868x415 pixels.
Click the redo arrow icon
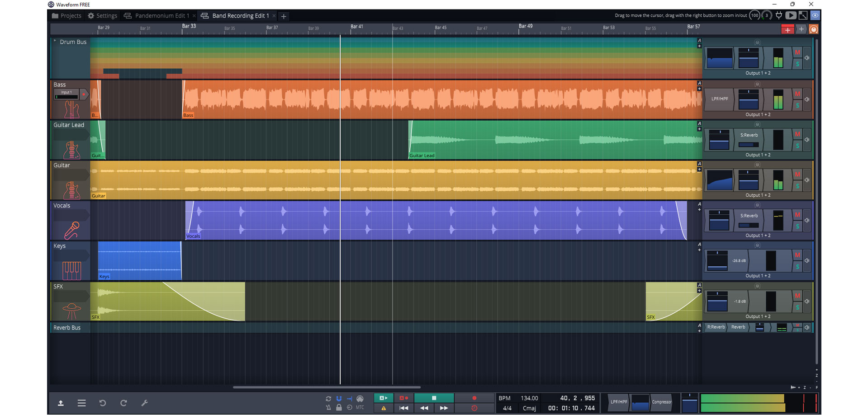click(x=123, y=403)
